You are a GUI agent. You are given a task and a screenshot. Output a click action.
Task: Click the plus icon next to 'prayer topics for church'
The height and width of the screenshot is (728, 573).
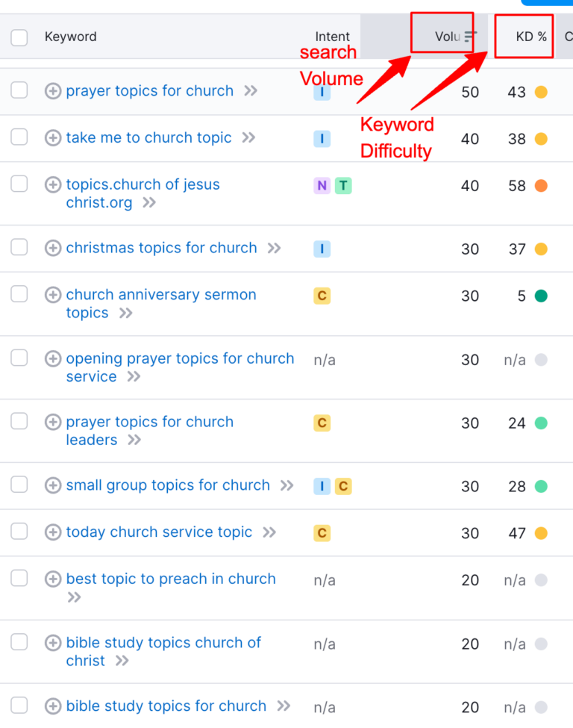pos(52,90)
